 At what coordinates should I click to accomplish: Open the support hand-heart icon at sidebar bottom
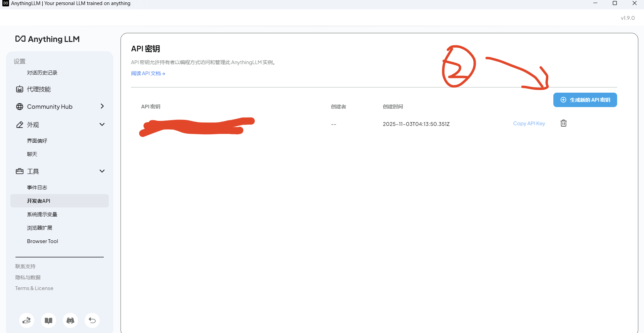point(27,320)
